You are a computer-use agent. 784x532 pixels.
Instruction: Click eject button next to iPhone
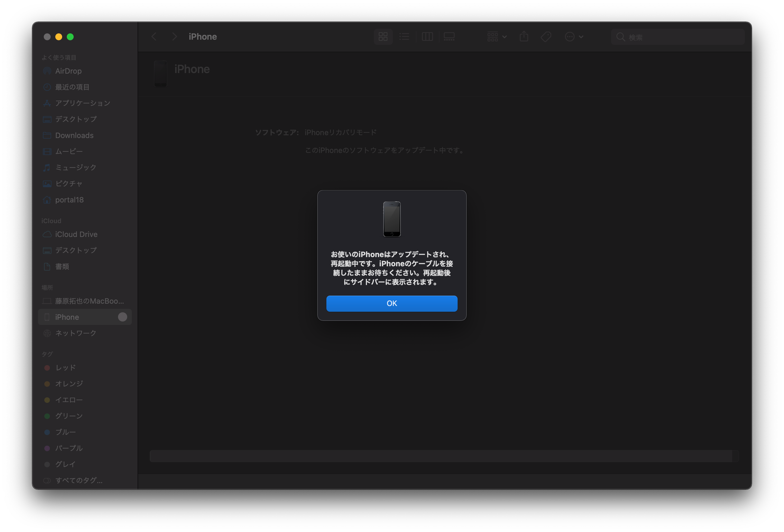click(122, 317)
